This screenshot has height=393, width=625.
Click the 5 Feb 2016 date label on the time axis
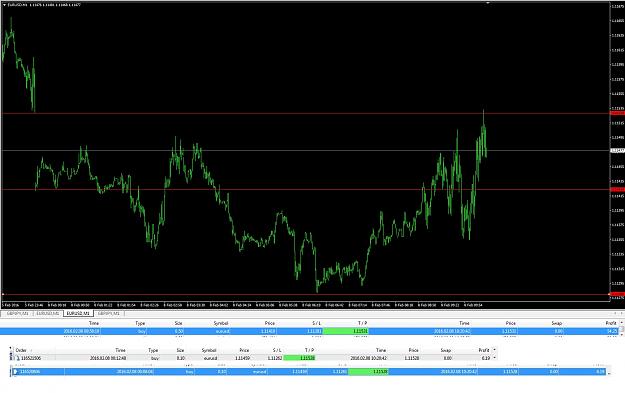tap(10, 305)
